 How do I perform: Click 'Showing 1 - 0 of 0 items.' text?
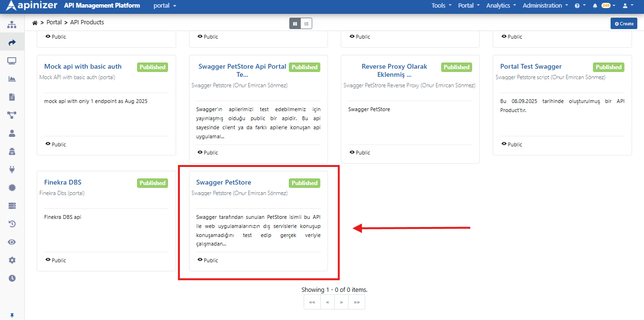coord(334,289)
